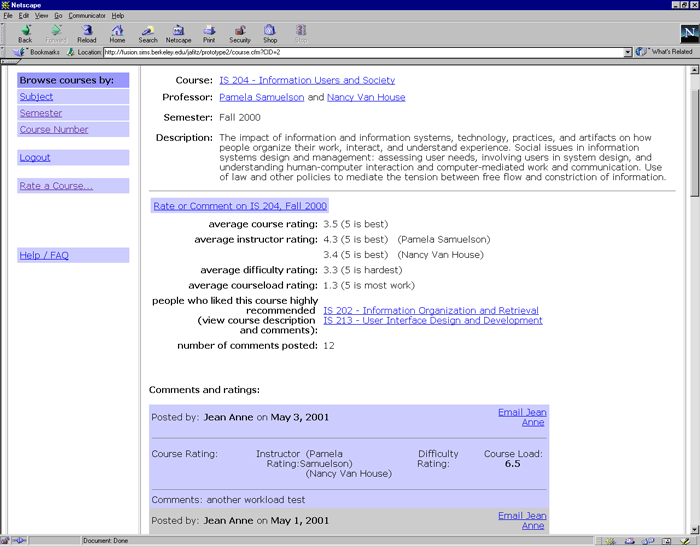Open the Communicator menu
Screen dimensions: 700x547
(87, 16)
